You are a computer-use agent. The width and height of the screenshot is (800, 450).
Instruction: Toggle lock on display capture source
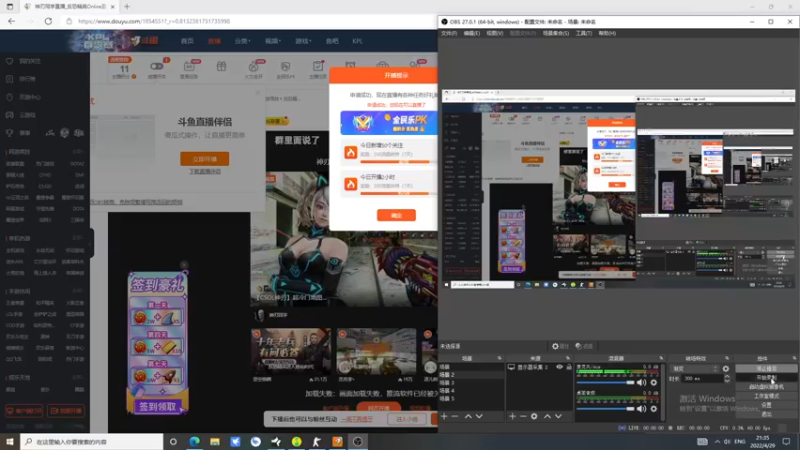click(569, 367)
